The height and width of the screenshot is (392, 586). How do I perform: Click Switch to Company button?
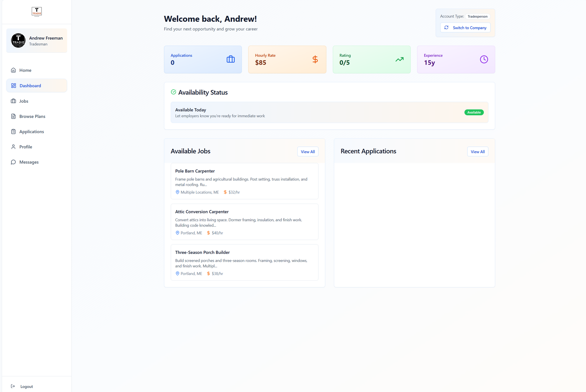465,28
